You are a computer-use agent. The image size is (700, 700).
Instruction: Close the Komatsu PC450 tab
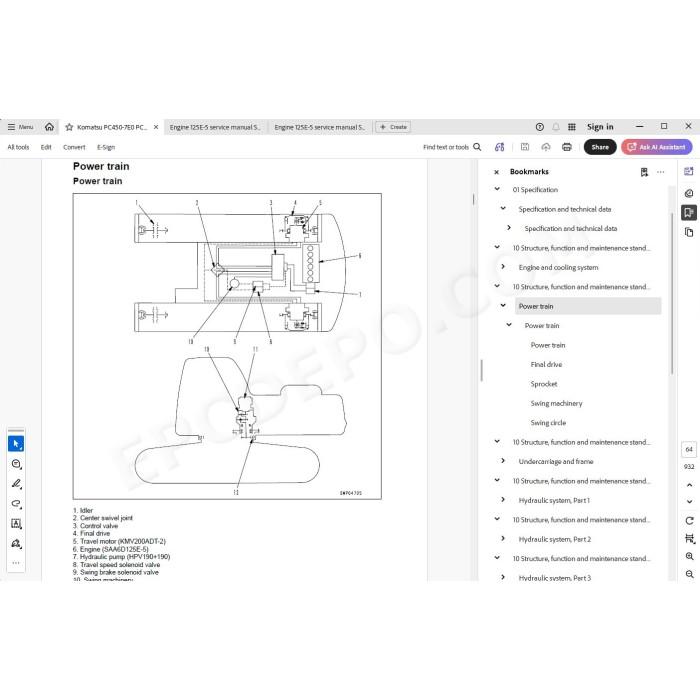pyautogui.click(x=156, y=127)
